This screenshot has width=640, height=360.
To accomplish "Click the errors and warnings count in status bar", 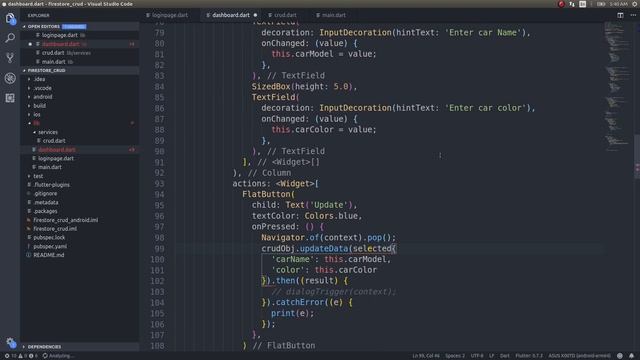I will [20, 356].
